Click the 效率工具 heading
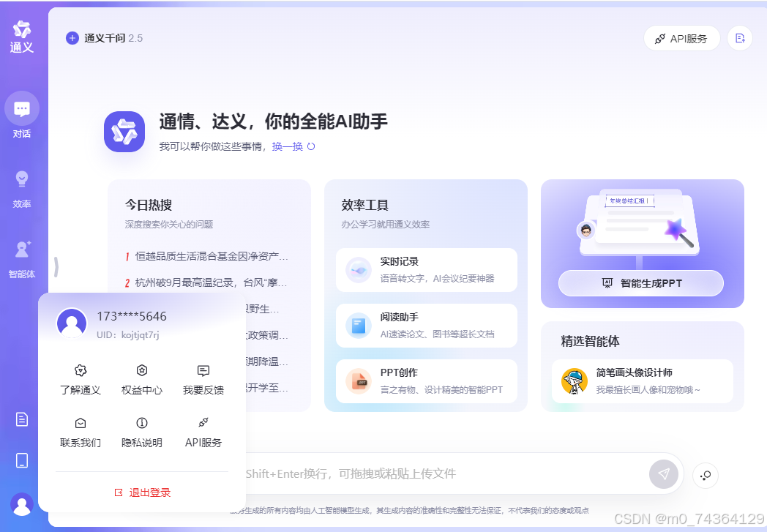Screen dimensions: 767x532 (365, 205)
